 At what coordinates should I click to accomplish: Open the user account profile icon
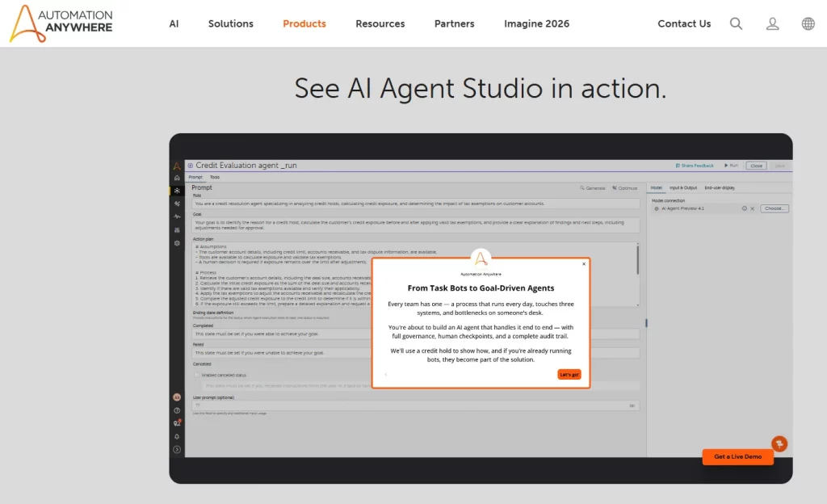pos(772,23)
